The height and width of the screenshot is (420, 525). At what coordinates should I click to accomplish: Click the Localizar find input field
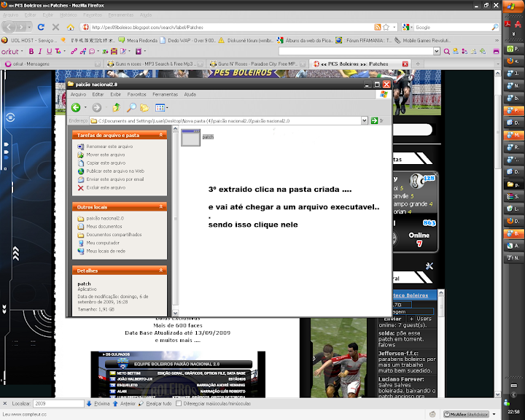[x=58, y=403]
